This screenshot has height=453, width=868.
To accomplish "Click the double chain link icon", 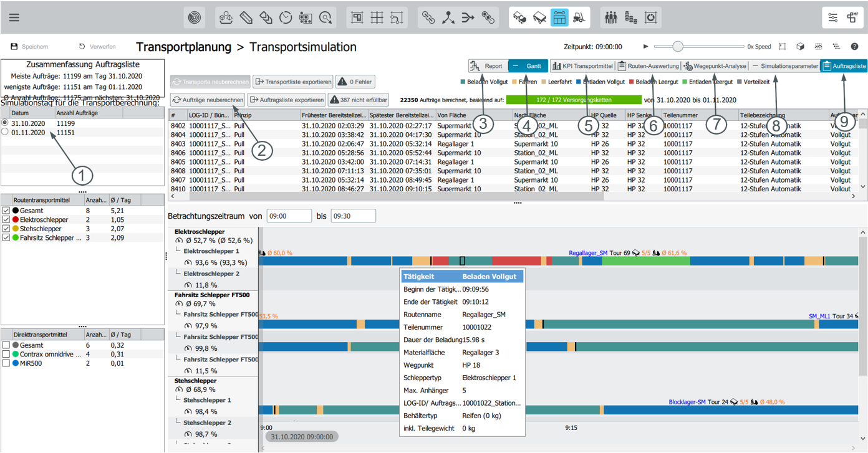I will [x=488, y=17].
